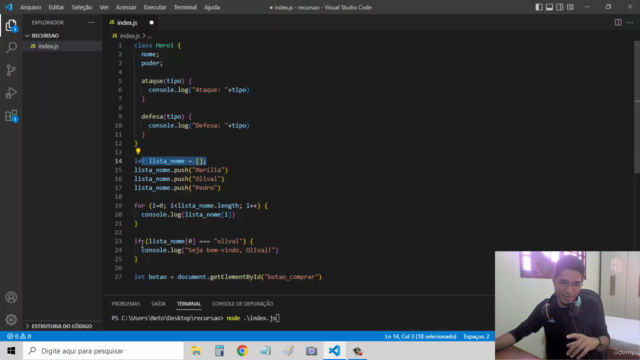Open File Explorer from taskbar
The height and width of the screenshot is (360, 640).
point(196,351)
